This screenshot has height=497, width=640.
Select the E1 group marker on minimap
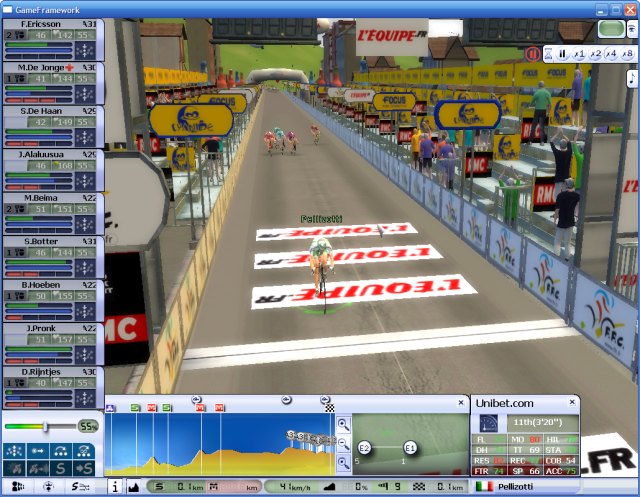pyautogui.click(x=409, y=447)
